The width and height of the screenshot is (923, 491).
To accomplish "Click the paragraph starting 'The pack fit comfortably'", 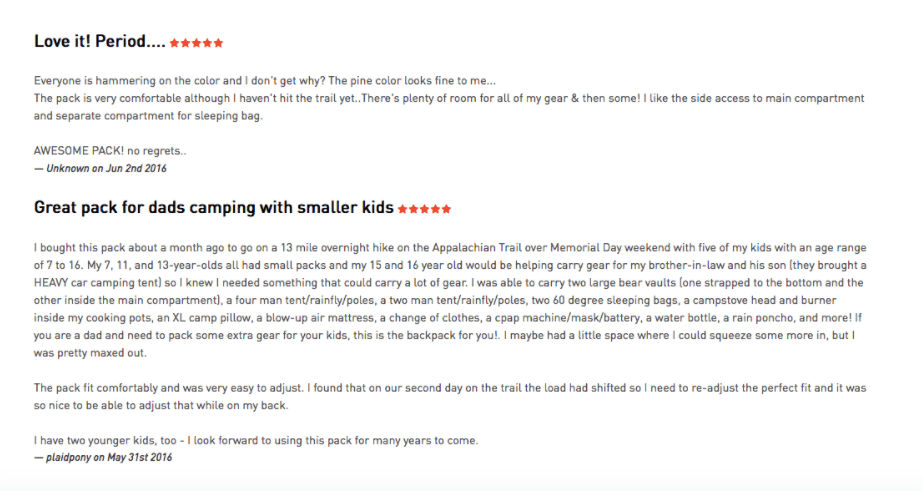I will (x=450, y=397).
